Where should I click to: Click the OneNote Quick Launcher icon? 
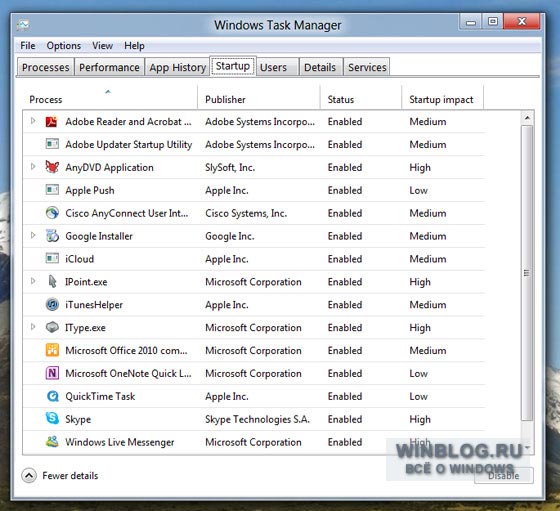click(52, 373)
